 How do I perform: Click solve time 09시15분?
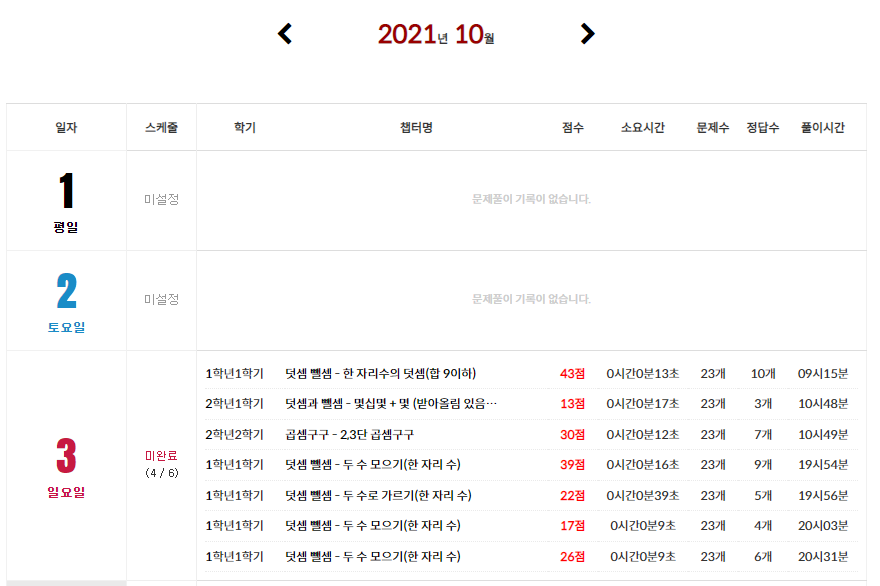823,374
